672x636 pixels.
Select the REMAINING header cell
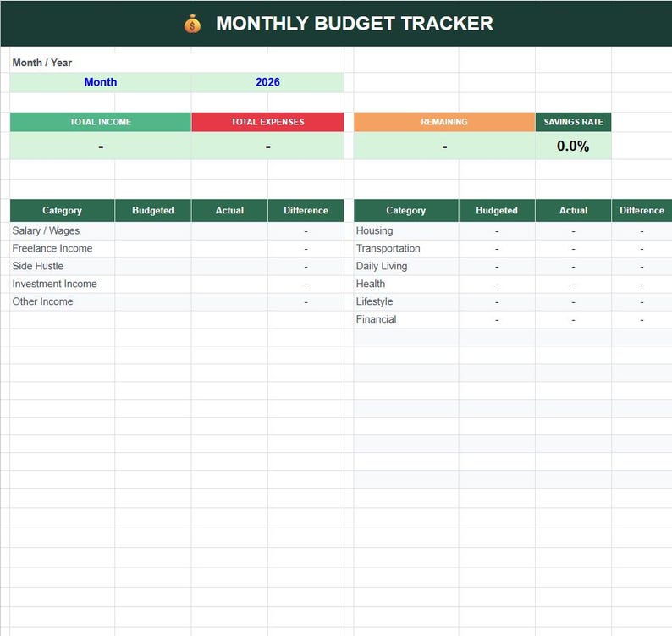tap(444, 122)
